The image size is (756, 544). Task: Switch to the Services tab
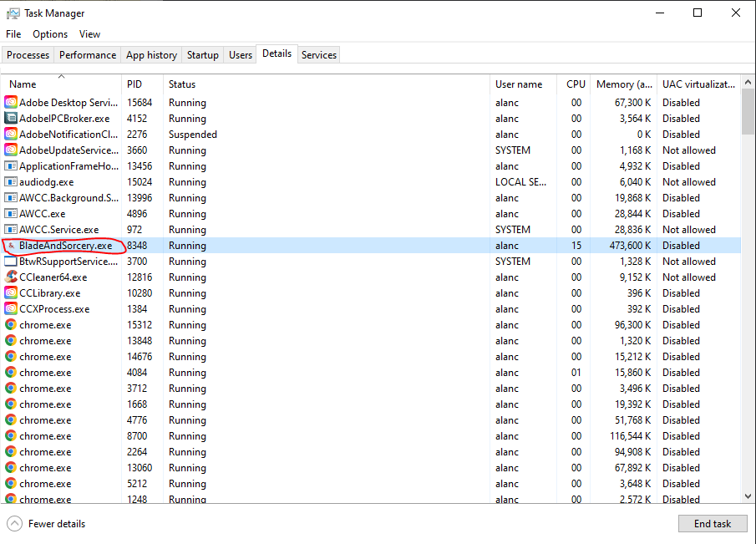click(x=319, y=55)
